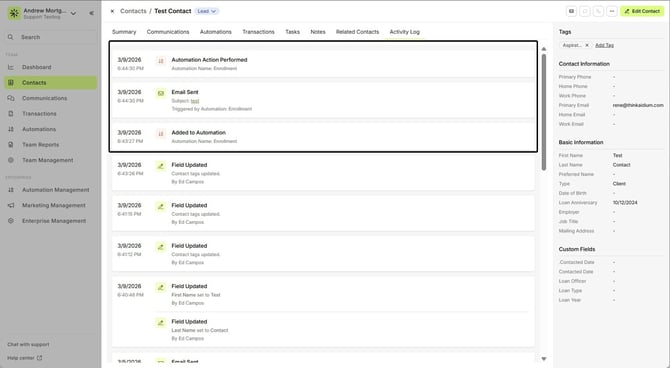Click into the sidebar Search field

(50, 37)
